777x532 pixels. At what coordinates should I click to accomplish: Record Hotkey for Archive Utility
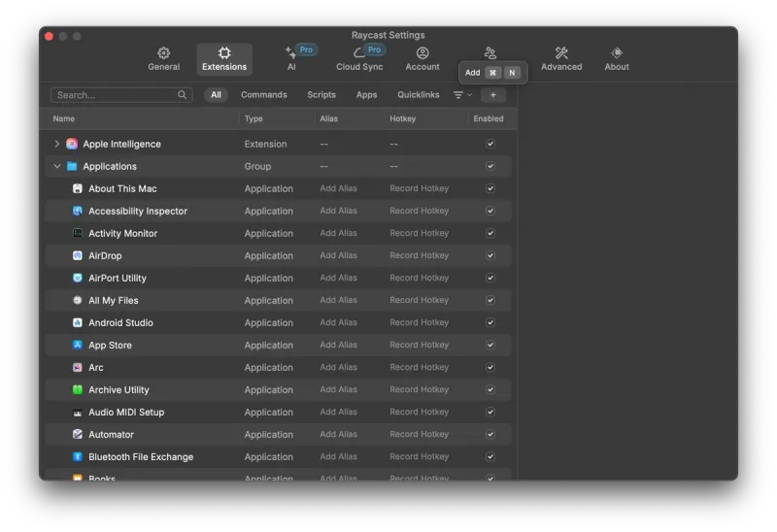click(x=419, y=389)
